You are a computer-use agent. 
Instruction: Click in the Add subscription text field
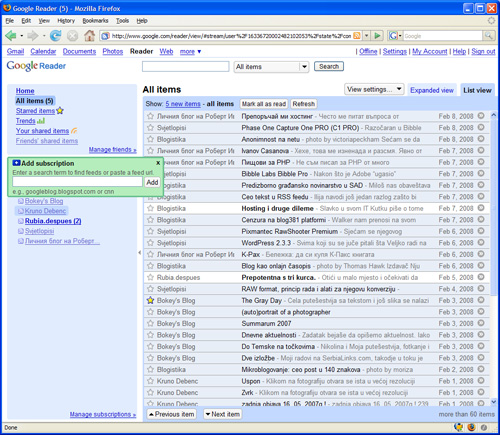[77, 182]
